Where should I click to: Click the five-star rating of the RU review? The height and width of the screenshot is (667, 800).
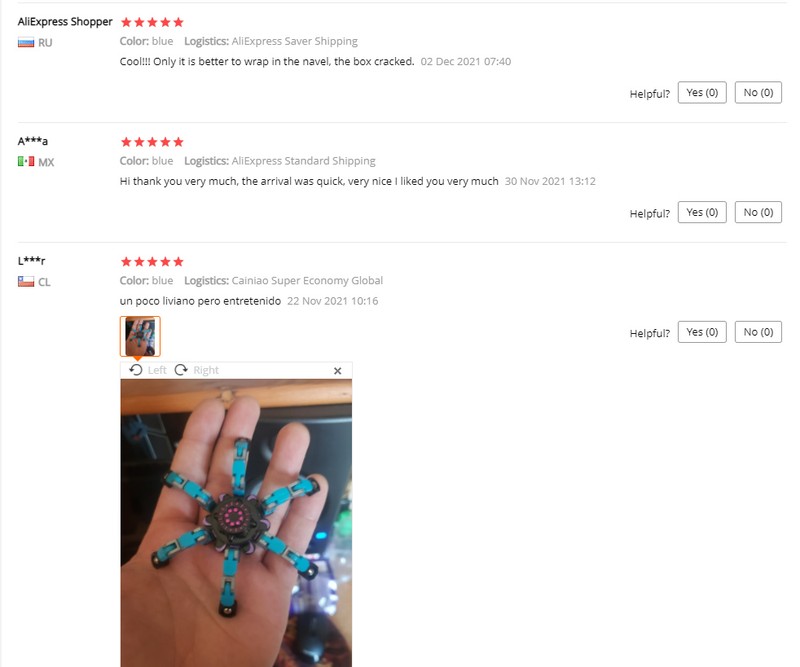point(152,22)
